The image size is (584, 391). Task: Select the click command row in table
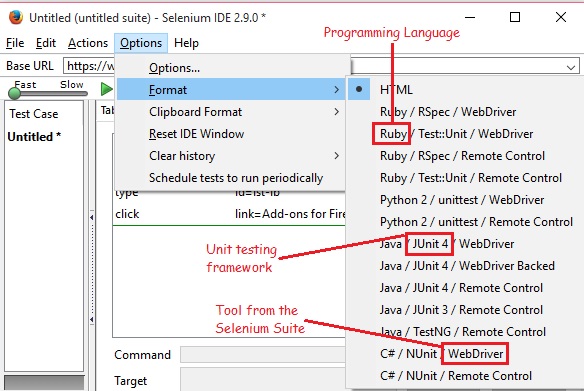pyautogui.click(x=229, y=214)
